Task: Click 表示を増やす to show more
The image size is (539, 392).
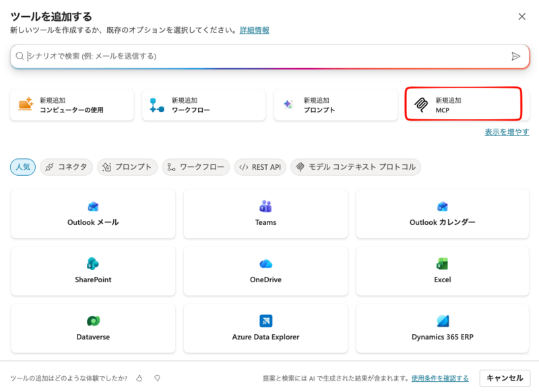Action: point(507,132)
